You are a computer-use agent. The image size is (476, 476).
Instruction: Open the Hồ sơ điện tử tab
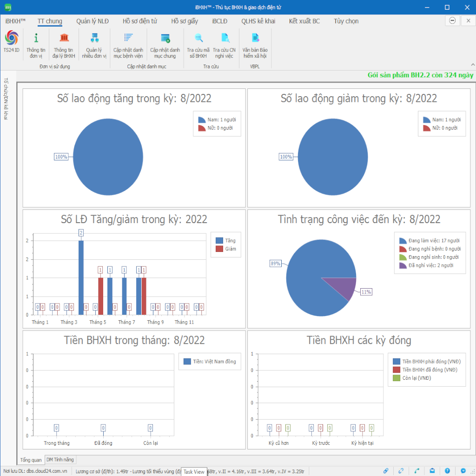[140, 21]
